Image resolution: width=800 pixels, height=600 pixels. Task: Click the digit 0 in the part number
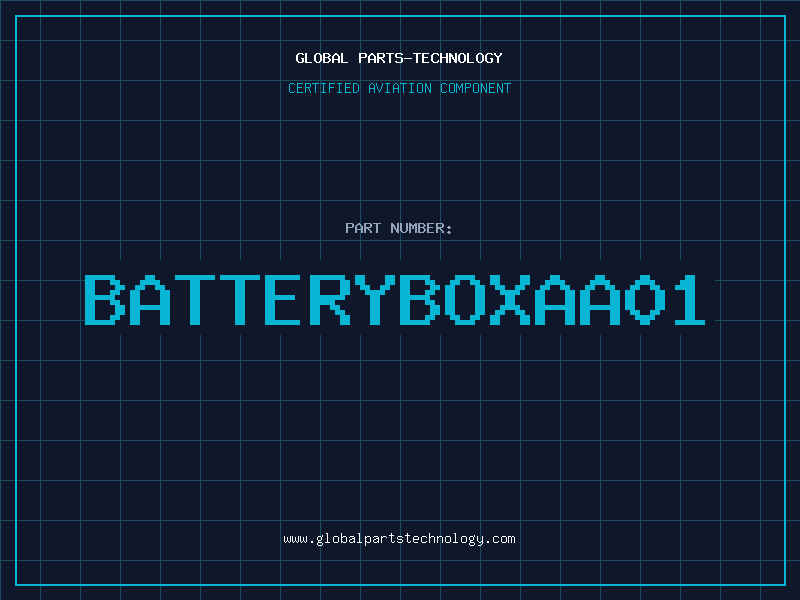pos(641,299)
